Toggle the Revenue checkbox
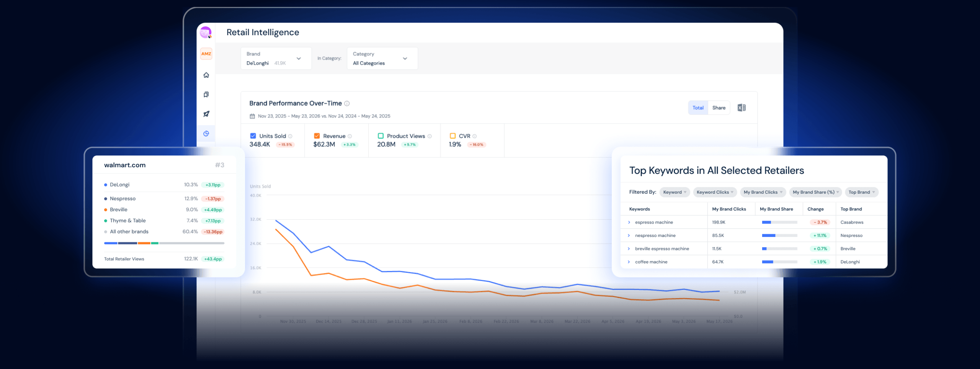The width and height of the screenshot is (980, 369). pos(317,136)
